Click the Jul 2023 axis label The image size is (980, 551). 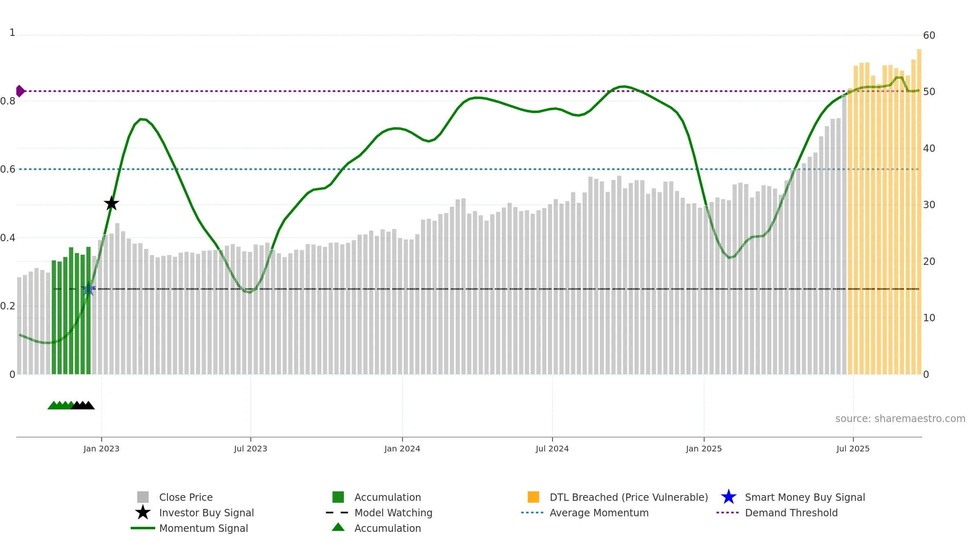[251, 449]
